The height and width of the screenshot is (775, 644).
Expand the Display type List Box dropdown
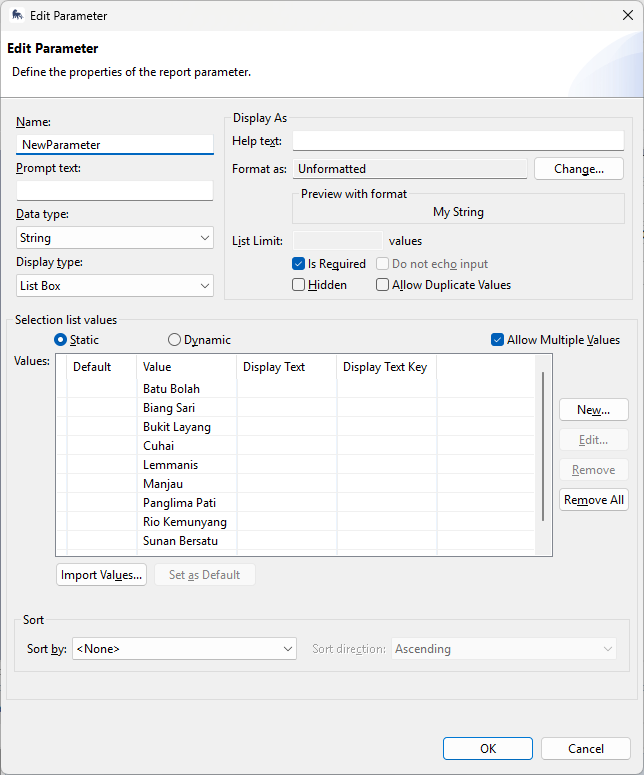(115, 286)
